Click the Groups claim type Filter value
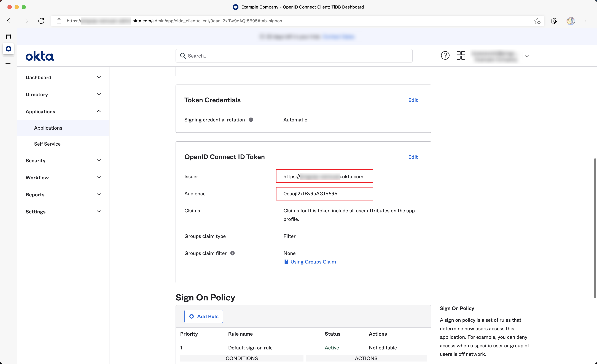Viewport: 597px width, 364px height. pos(289,236)
